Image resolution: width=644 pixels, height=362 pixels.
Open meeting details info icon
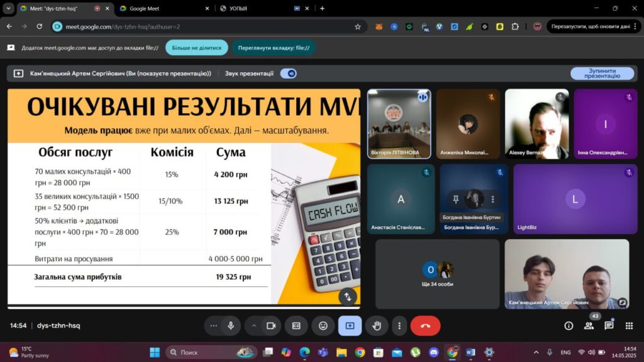569,325
